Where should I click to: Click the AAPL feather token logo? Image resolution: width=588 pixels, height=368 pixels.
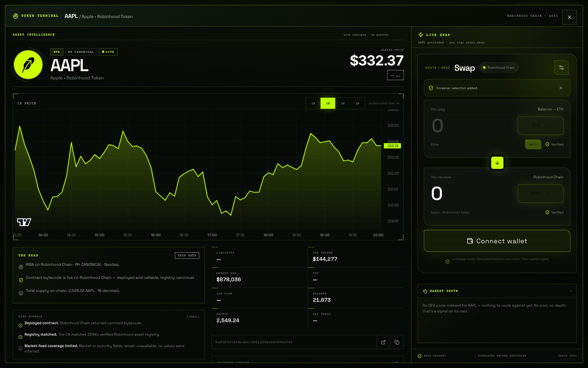point(28,65)
